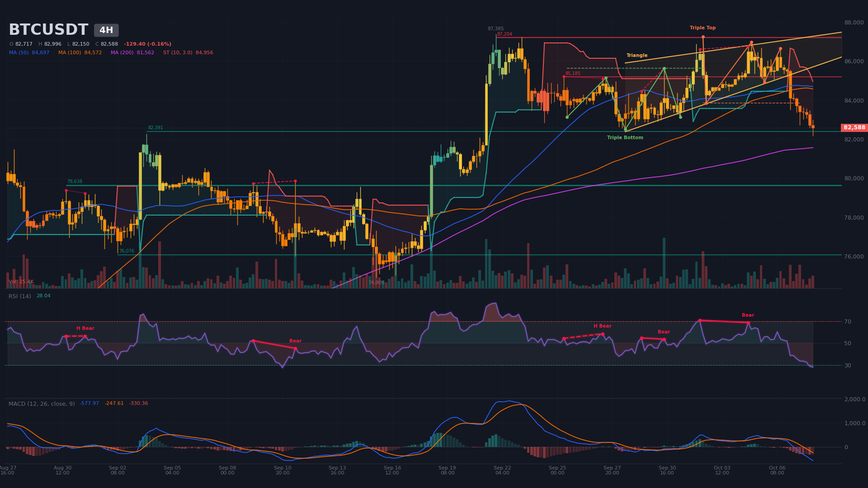This screenshot has width=868, height=488.
Task: Click the MA (200) 81,562 legend entry
Action: (132, 53)
